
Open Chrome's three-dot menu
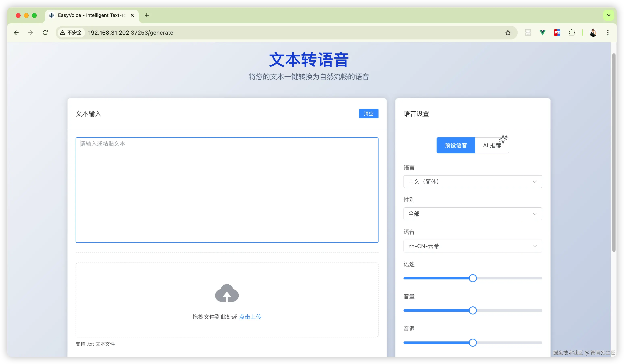[x=608, y=33]
